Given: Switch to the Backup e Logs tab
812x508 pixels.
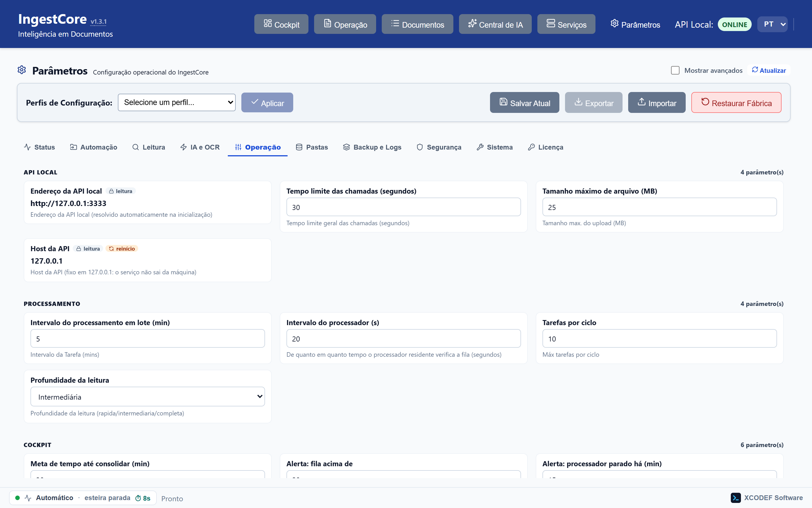Looking at the screenshot, I should pos(372,147).
